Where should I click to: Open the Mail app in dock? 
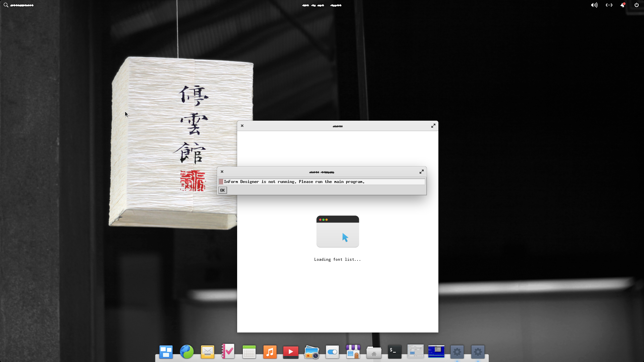[x=208, y=352]
